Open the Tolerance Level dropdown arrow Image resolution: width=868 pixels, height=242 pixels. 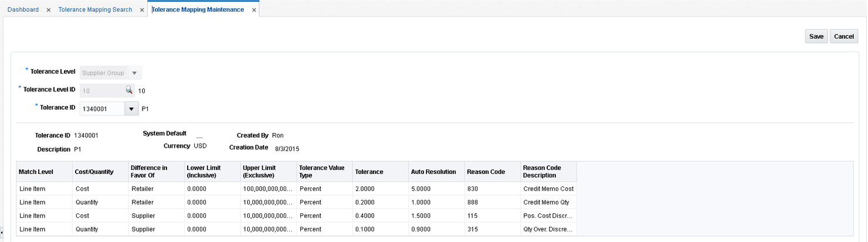[x=134, y=73]
